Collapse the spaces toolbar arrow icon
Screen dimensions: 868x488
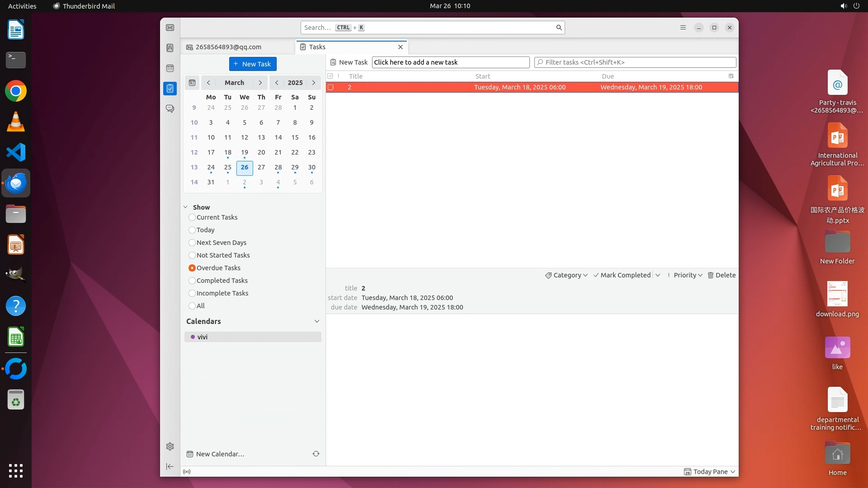click(x=170, y=466)
